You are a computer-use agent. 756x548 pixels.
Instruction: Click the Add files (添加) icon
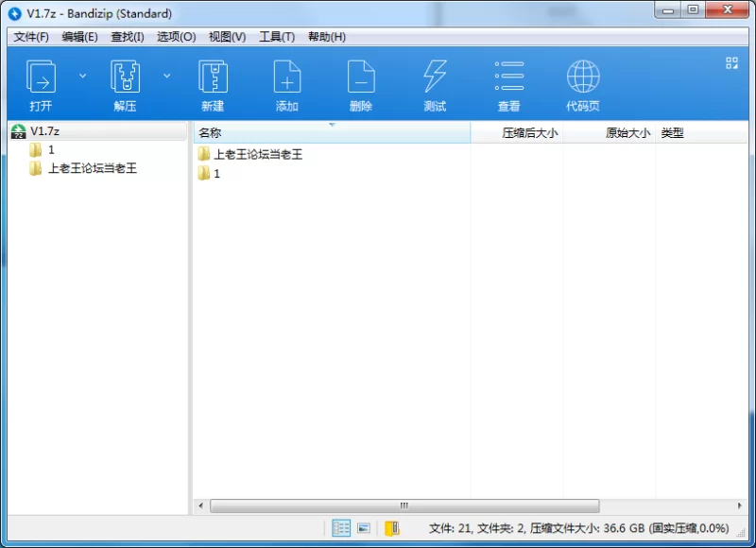287,77
